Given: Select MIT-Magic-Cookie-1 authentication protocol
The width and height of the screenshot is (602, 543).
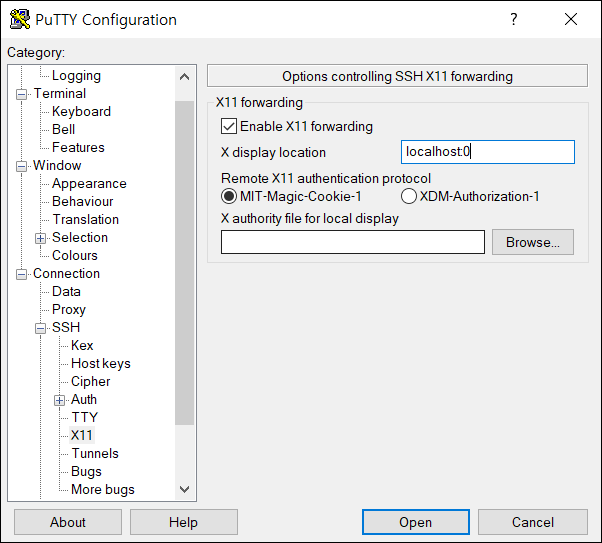Looking at the screenshot, I should pyautogui.click(x=229, y=196).
